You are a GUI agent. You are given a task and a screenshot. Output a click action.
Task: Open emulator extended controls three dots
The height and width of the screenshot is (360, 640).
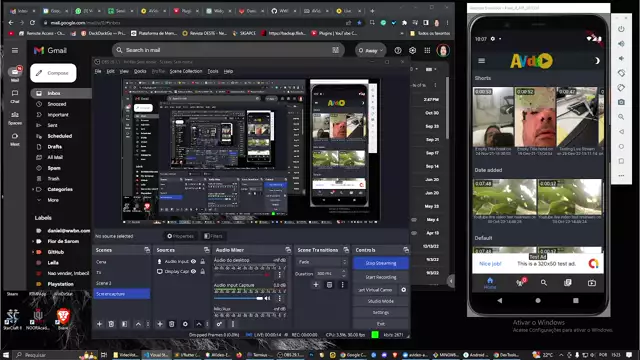(x=621, y=176)
